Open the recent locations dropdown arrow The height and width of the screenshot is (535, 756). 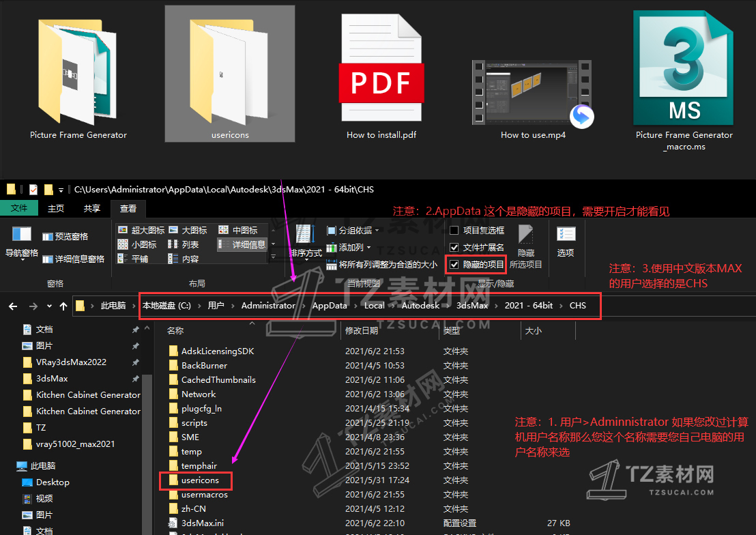[x=49, y=306]
